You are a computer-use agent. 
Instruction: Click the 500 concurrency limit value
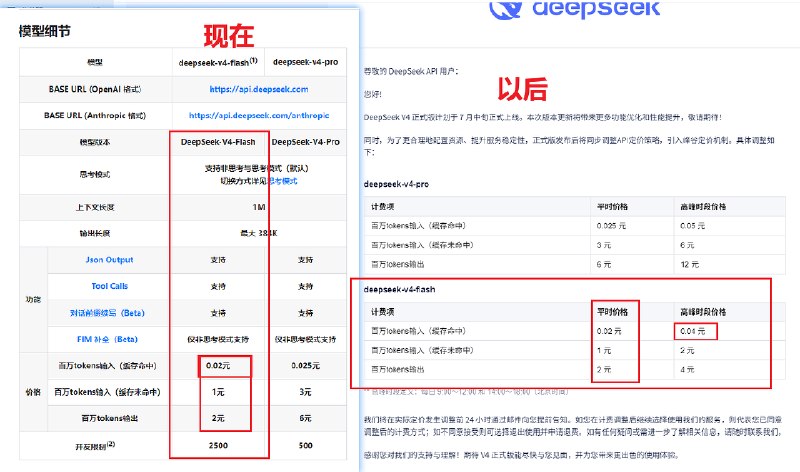tap(306, 445)
